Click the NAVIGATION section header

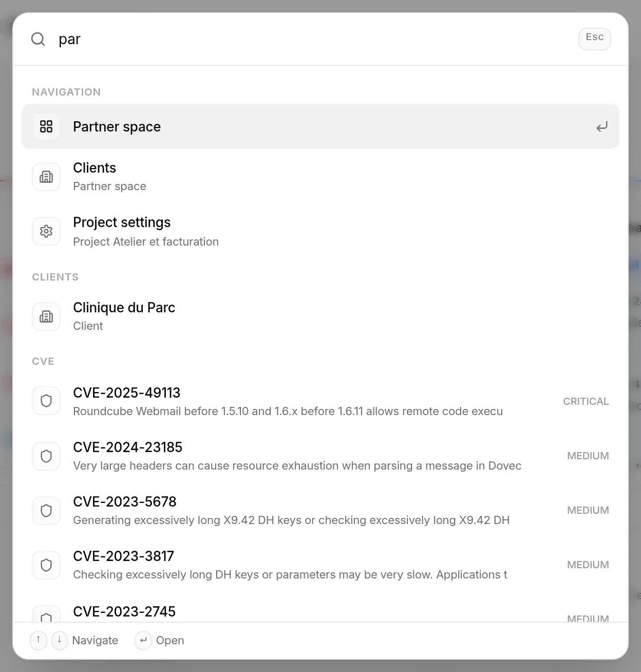[66, 92]
